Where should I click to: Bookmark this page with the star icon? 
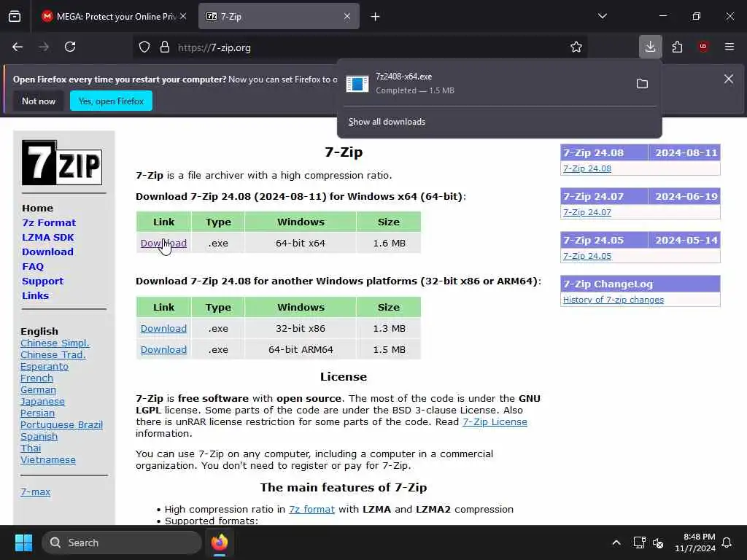point(576,47)
